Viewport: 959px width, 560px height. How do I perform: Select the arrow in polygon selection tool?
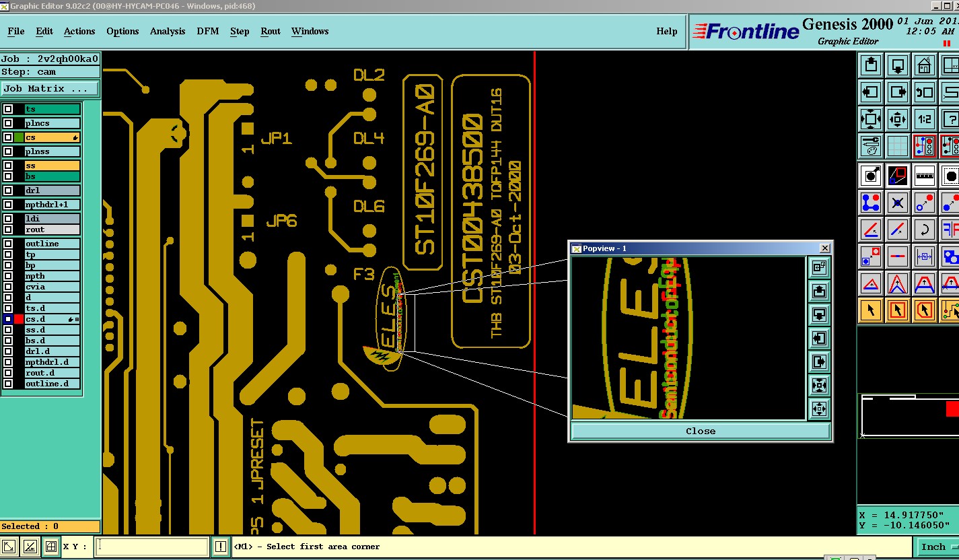pyautogui.click(x=925, y=310)
